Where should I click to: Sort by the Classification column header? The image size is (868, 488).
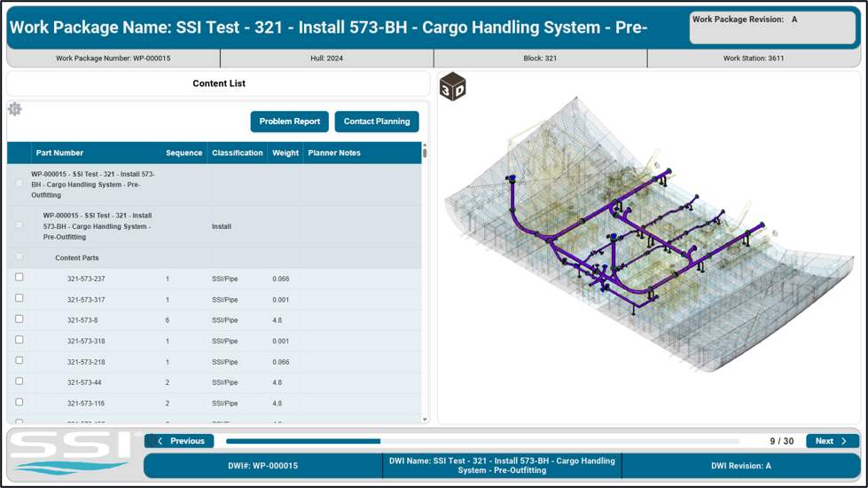pyautogui.click(x=238, y=153)
